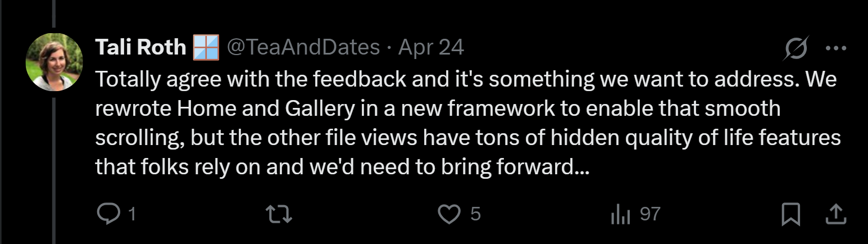
Task: Click the Grok slashed circle icon
Action: (796, 49)
